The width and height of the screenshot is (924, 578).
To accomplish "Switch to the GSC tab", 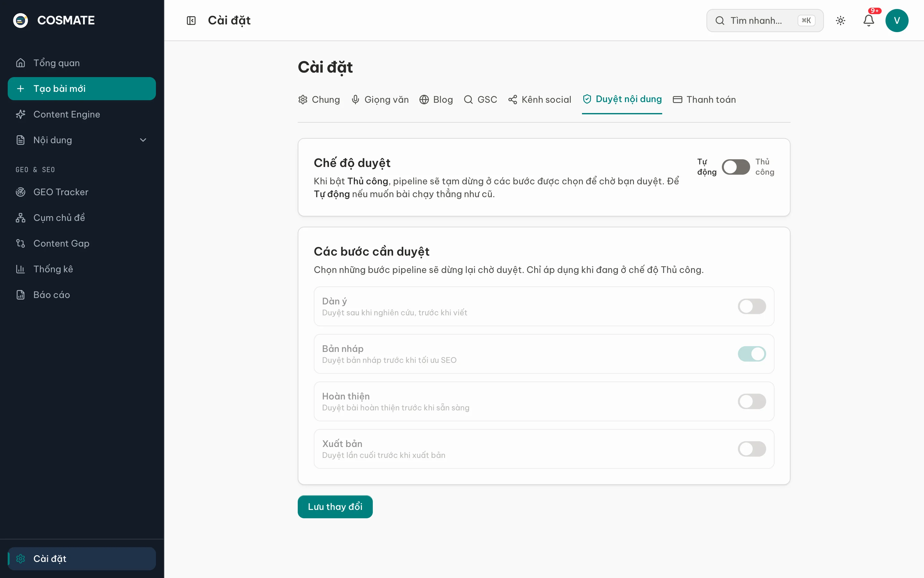I will pyautogui.click(x=480, y=100).
